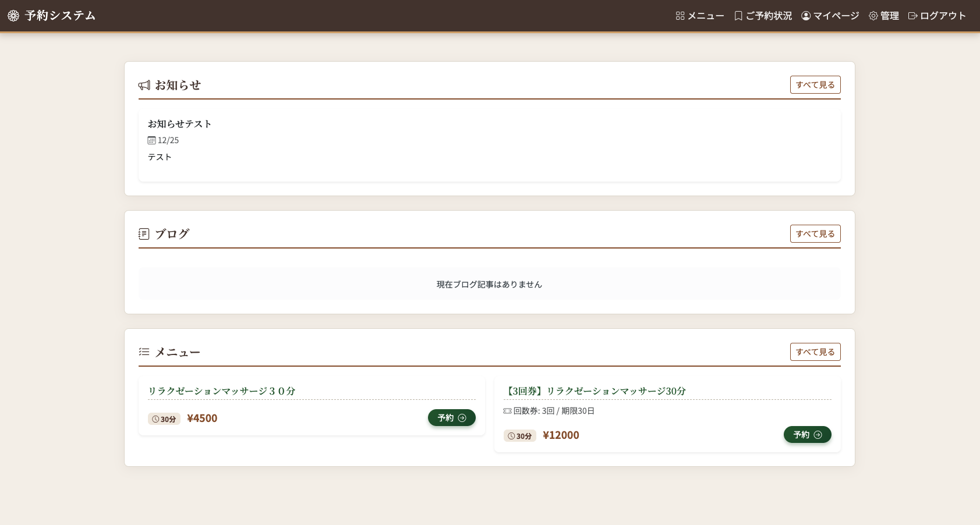Click the calendar icon beside 12/25
980x525 pixels.
pyautogui.click(x=151, y=140)
